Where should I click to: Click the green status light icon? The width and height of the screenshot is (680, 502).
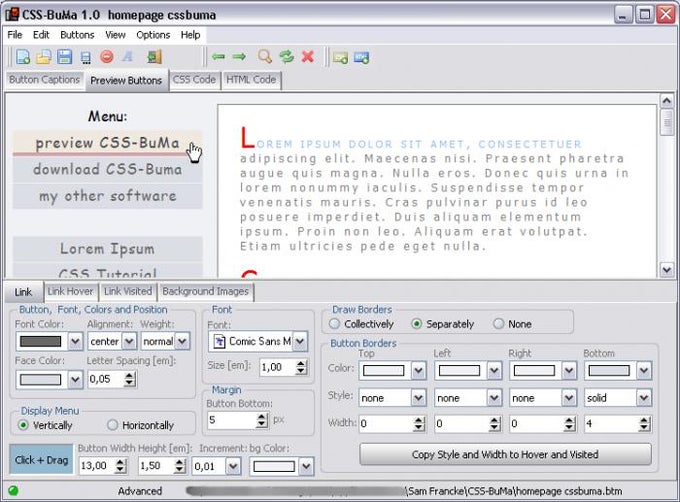pyautogui.click(x=13, y=490)
